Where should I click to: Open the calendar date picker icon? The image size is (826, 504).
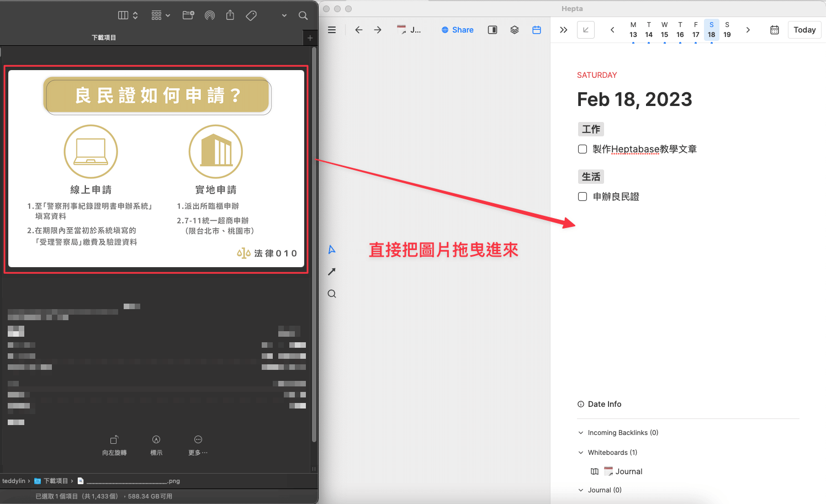(775, 30)
